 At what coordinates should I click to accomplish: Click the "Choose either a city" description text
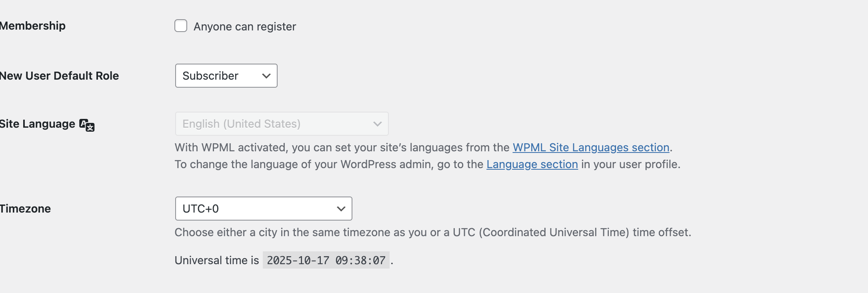tap(433, 232)
